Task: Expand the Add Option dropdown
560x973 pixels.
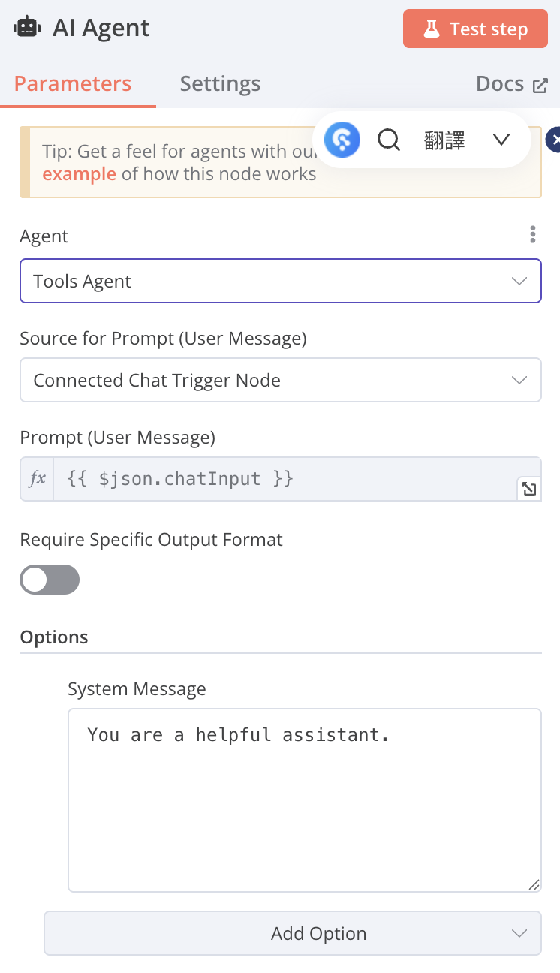Action: click(293, 933)
